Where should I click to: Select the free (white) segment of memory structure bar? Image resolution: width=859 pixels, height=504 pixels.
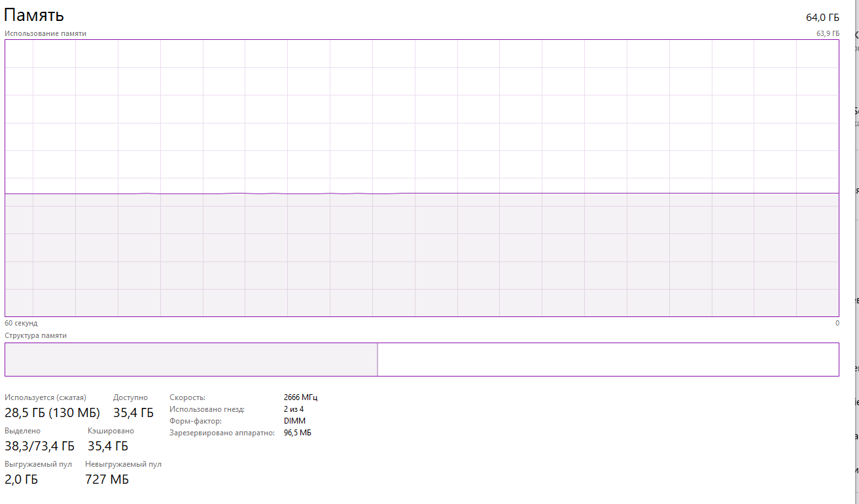(x=608, y=360)
